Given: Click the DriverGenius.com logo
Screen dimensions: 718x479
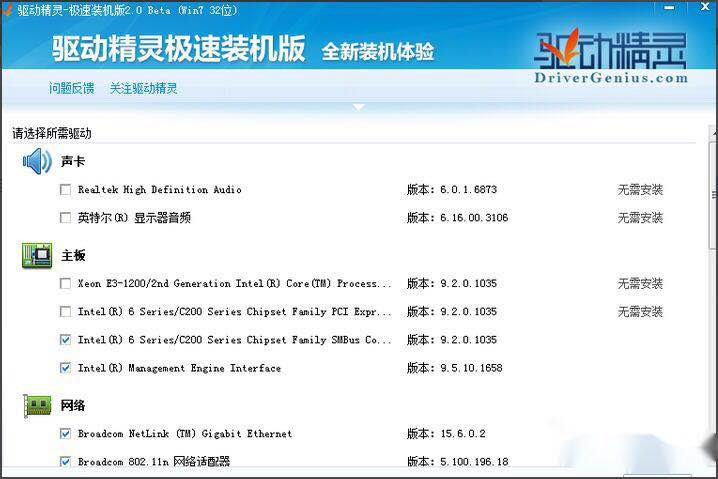Looking at the screenshot, I should pyautogui.click(x=611, y=55).
